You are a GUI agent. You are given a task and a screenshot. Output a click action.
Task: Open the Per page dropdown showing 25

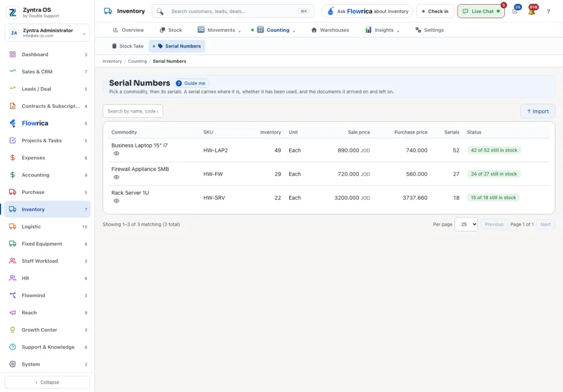tap(466, 224)
